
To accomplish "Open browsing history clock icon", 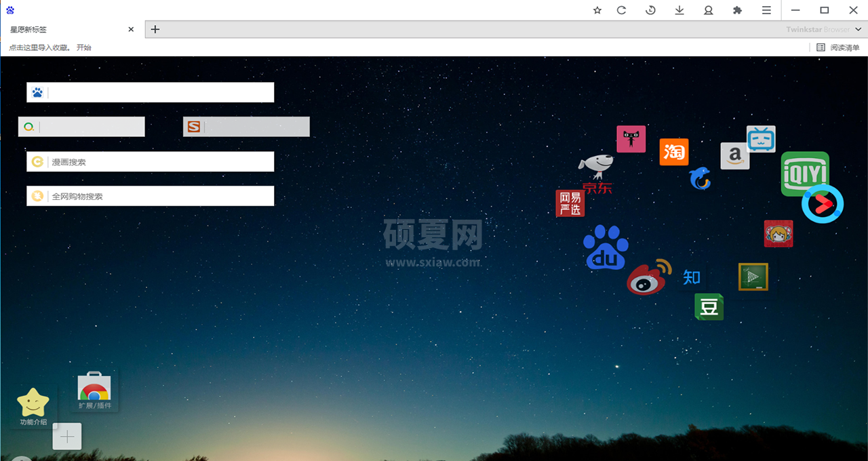I will (x=650, y=10).
